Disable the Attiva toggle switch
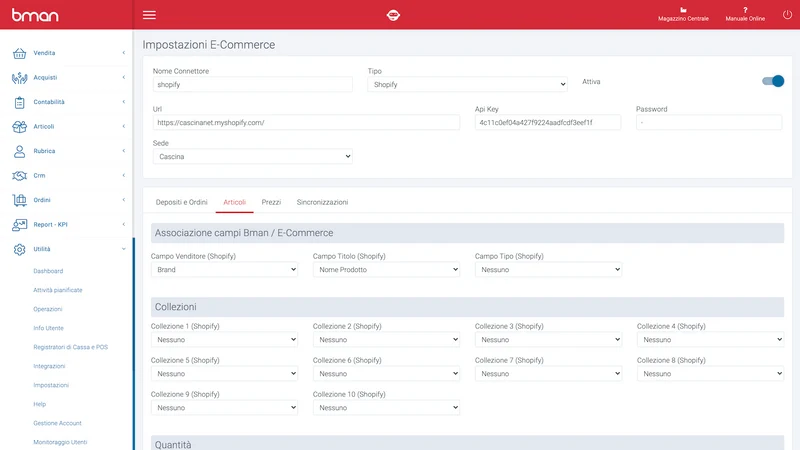800x450 pixels. pyautogui.click(x=772, y=81)
